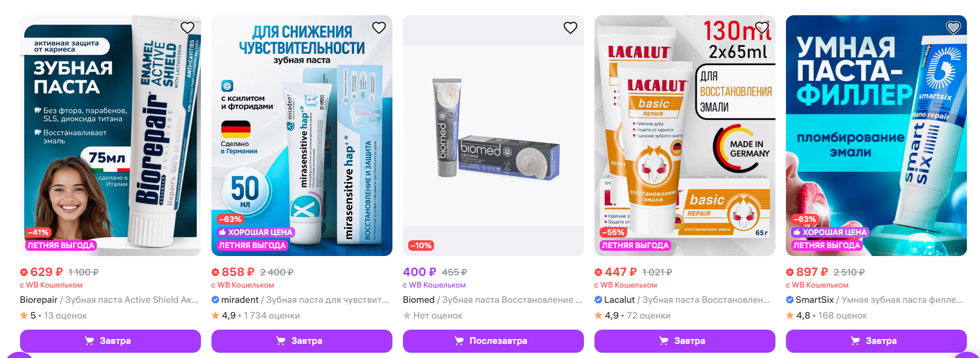Add Biomed paste with Послезавтра button
980x358 pixels.
(x=493, y=341)
